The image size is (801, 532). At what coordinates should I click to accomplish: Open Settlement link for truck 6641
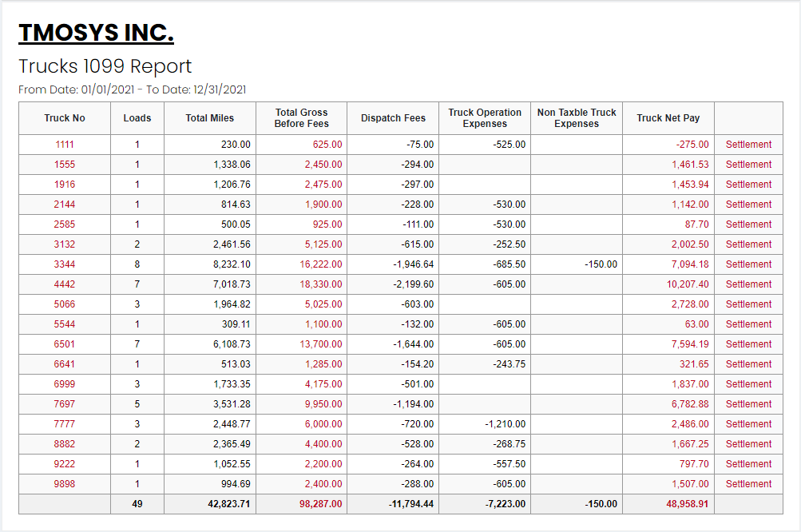748,364
